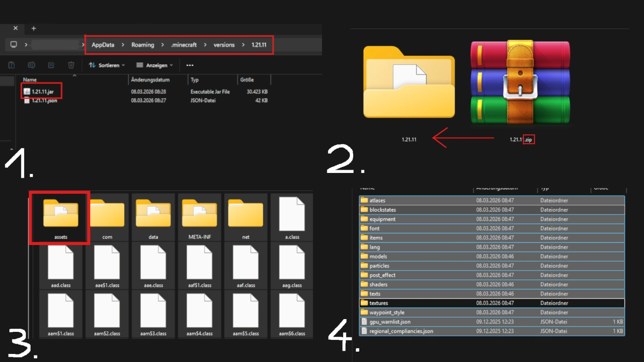Viewport: 644px width, 362px height.
Task: Navigate to versions via the breadcrumb
Action: (x=223, y=44)
